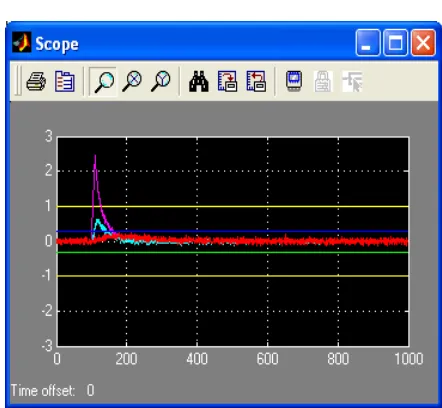The width and height of the screenshot is (442, 408).
Task: Click the blue horizontal line above zero
Action: (233, 231)
